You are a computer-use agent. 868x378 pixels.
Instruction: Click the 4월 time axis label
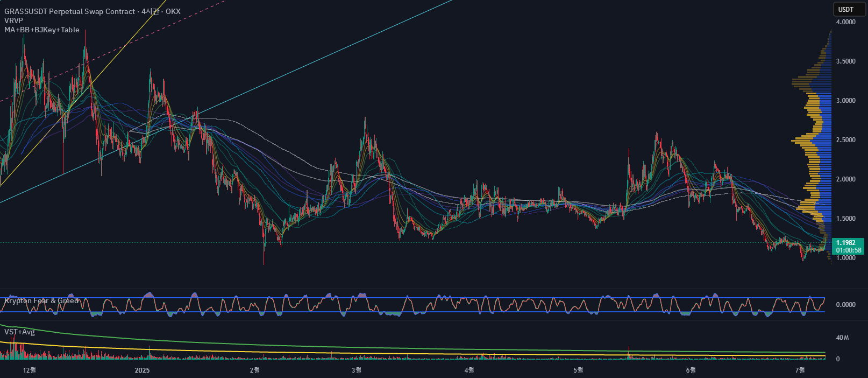pyautogui.click(x=469, y=370)
